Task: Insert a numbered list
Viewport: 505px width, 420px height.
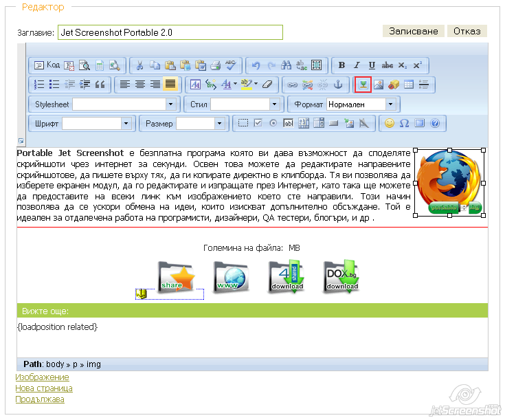Action: coord(39,85)
